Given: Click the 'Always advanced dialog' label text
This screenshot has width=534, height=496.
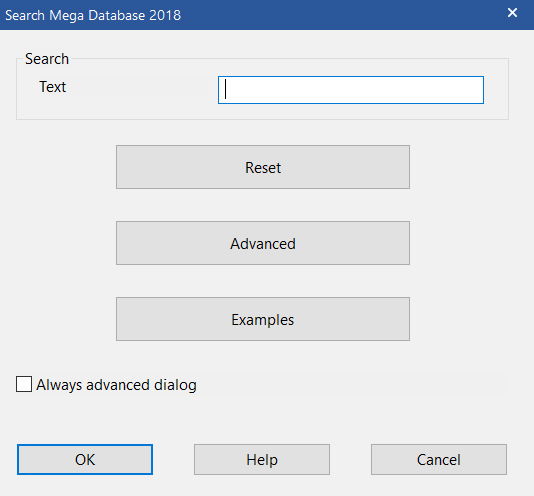Looking at the screenshot, I should 116,385.
